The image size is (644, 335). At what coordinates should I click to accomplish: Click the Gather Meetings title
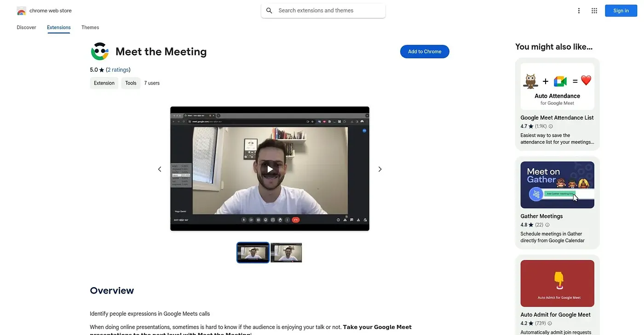pyautogui.click(x=541, y=216)
